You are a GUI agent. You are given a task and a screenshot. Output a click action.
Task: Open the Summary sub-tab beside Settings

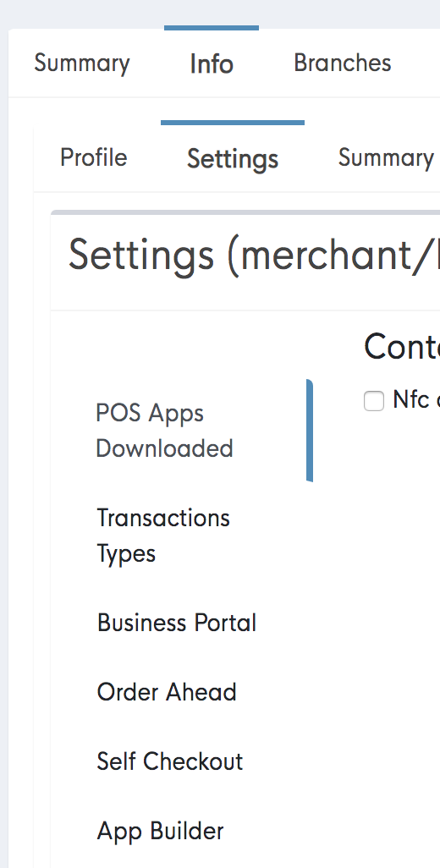pos(386,157)
